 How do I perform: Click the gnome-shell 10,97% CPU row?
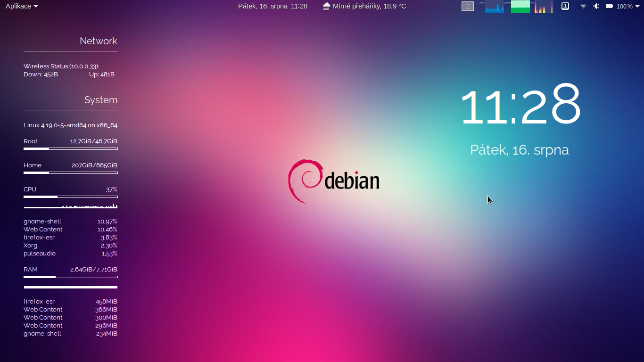71,222
